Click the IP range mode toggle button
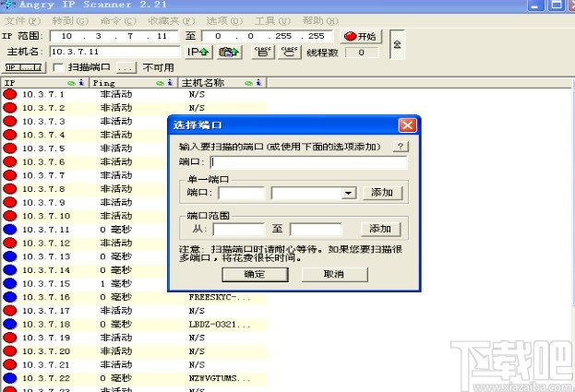The width and height of the screenshot is (575, 392). point(23,67)
